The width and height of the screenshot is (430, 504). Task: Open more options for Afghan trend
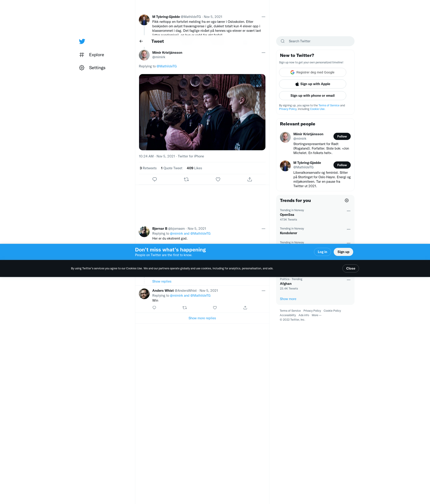(x=348, y=280)
